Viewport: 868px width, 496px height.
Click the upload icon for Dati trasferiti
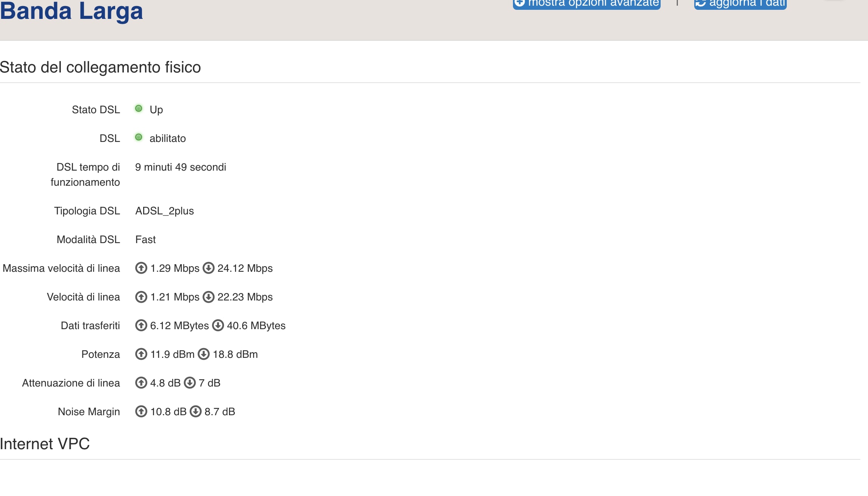tap(141, 325)
